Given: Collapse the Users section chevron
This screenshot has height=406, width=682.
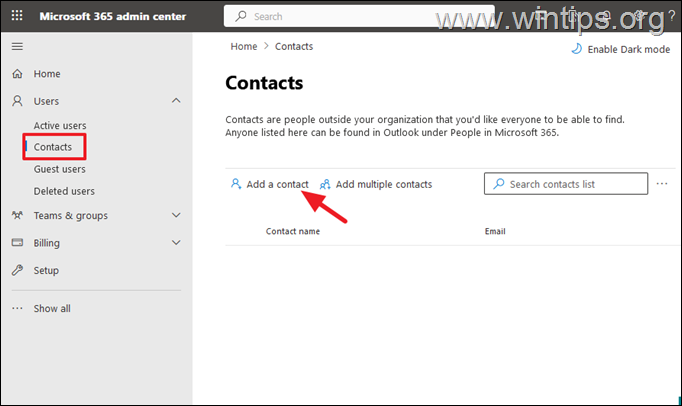Looking at the screenshot, I should pos(176,101).
